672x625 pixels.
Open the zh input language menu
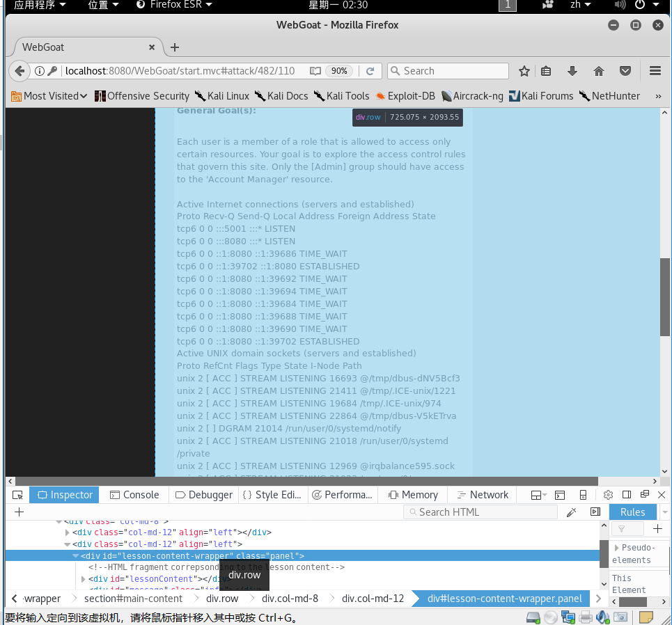coord(581,5)
